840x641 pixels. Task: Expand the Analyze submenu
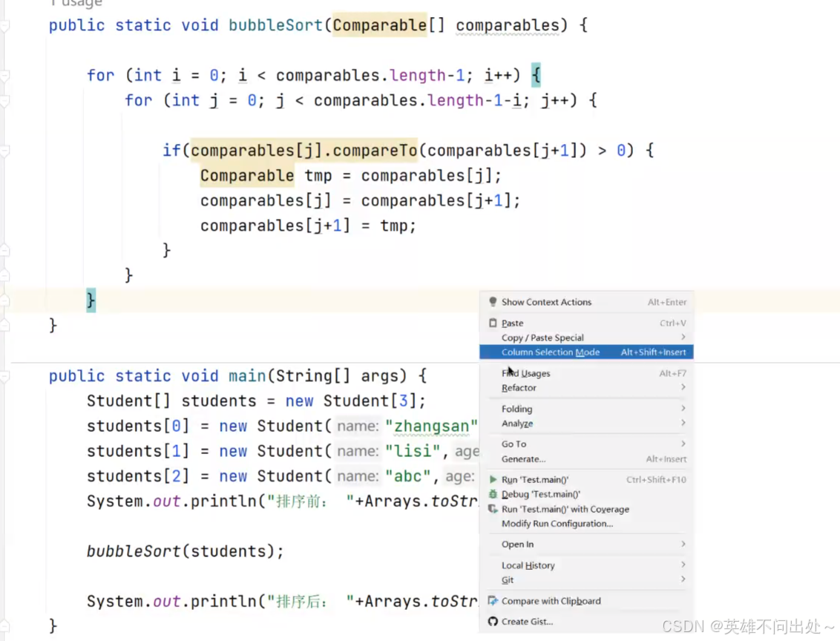(x=587, y=423)
